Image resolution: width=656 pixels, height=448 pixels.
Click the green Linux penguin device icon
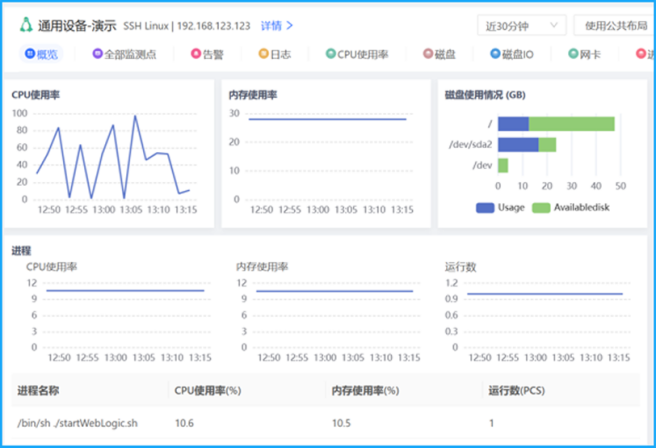pos(26,25)
